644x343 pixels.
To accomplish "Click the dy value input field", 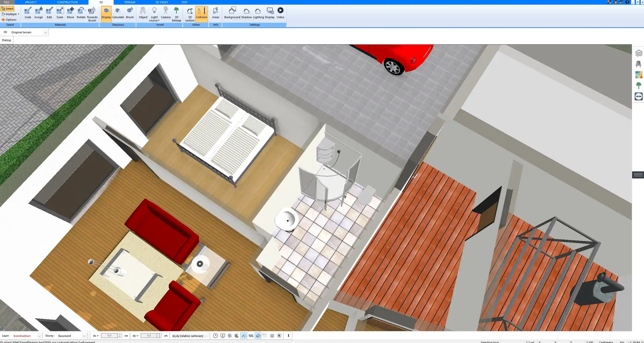I will [149, 336].
